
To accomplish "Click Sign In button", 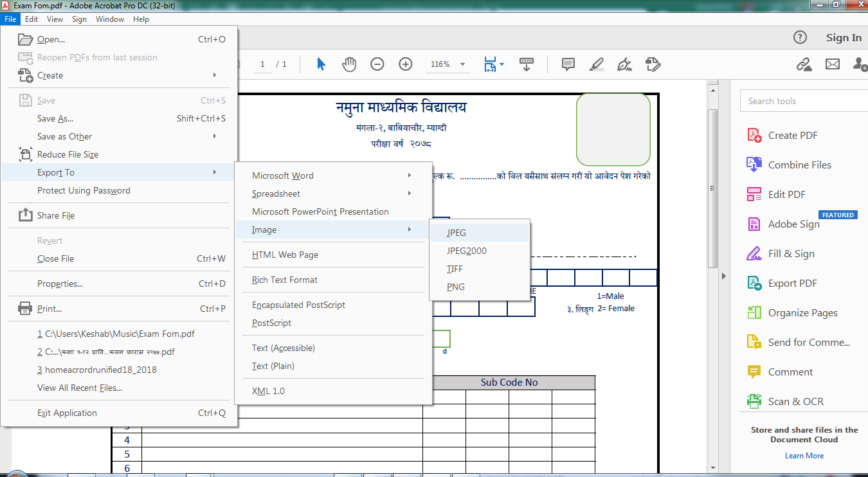I will [844, 38].
